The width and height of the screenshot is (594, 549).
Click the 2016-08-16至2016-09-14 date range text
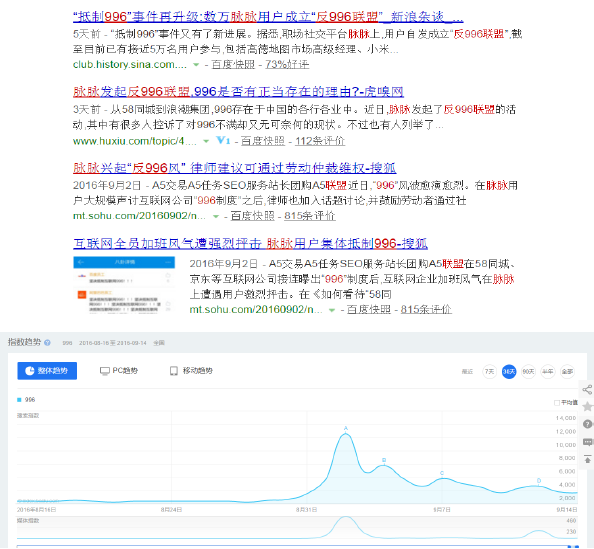click(x=113, y=343)
